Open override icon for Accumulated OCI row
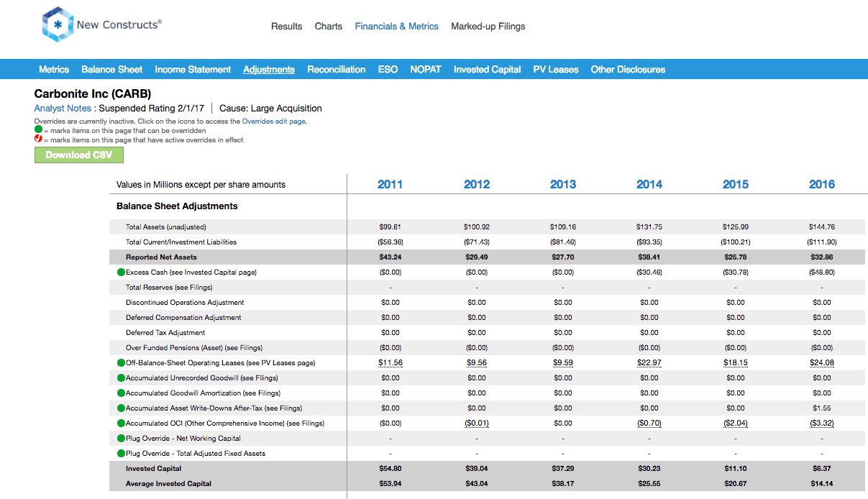This screenshot has height=499, width=868. [121, 424]
